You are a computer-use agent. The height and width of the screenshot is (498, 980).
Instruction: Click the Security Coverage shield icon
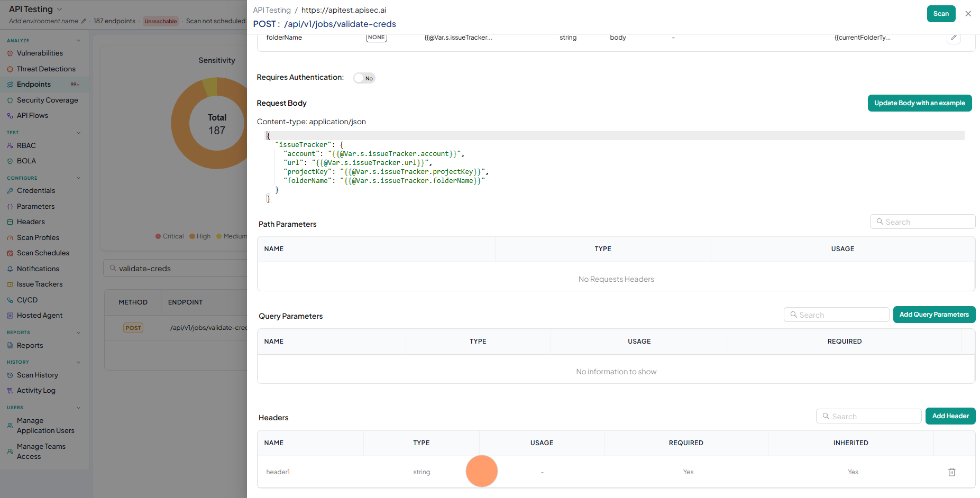(x=10, y=100)
